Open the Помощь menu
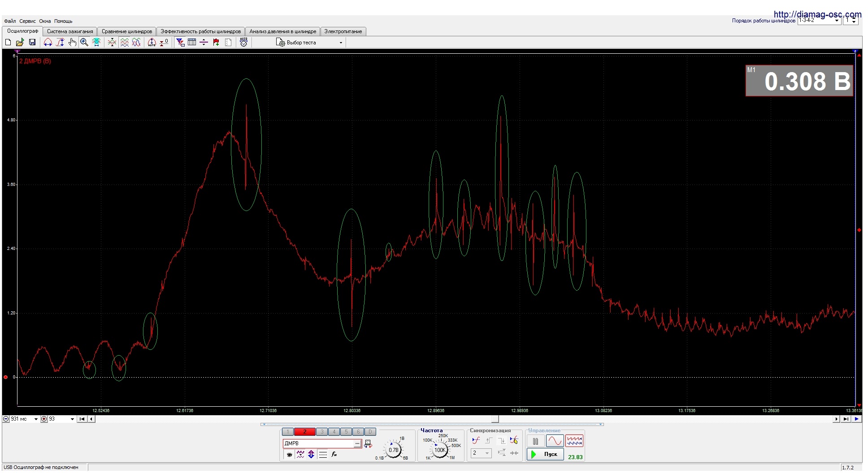The width and height of the screenshot is (868, 473). point(63,21)
